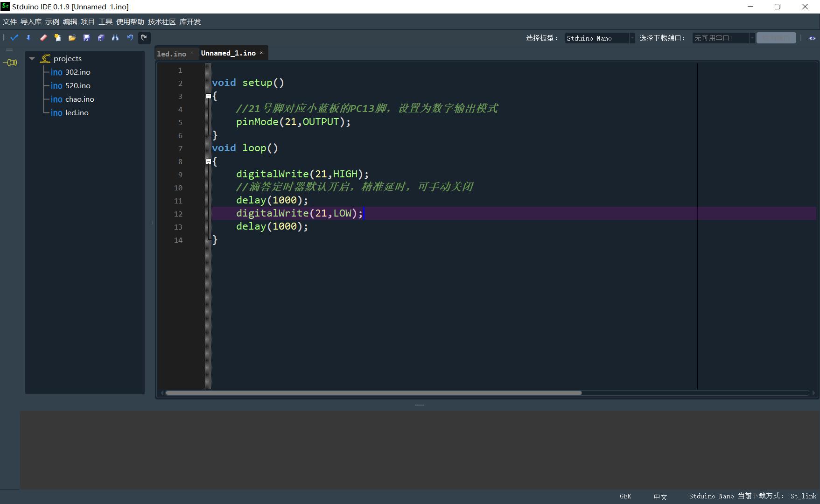Click the blue checkmark verify icon
820x504 pixels.
point(14,38)
